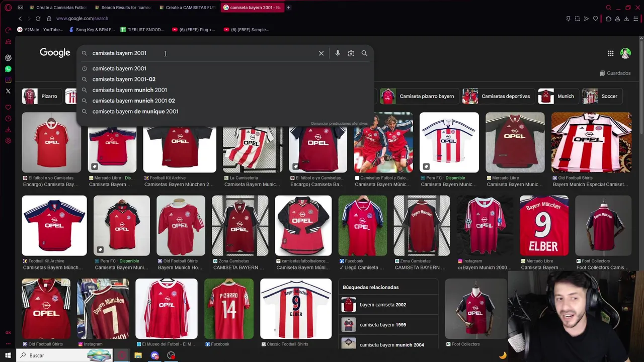Open ChatGPT in the Opera sidebar
Image resolution: width=644 pixels, height=362 pixels.
tap(8, 58)
